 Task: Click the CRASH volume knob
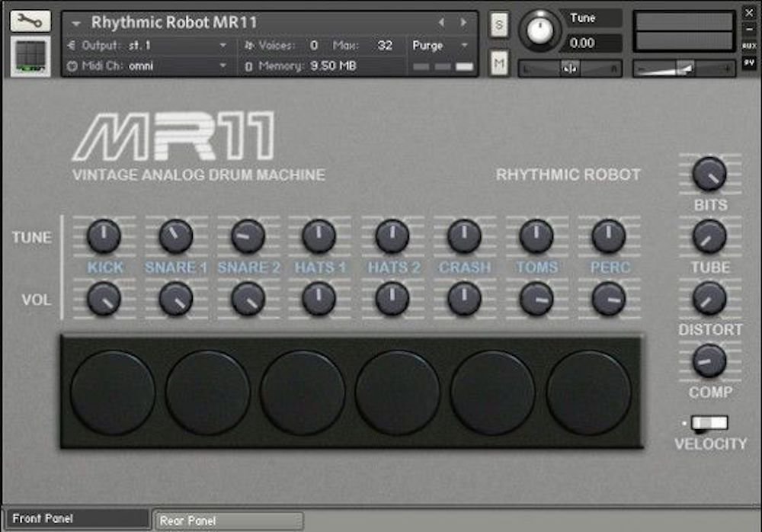464,299
